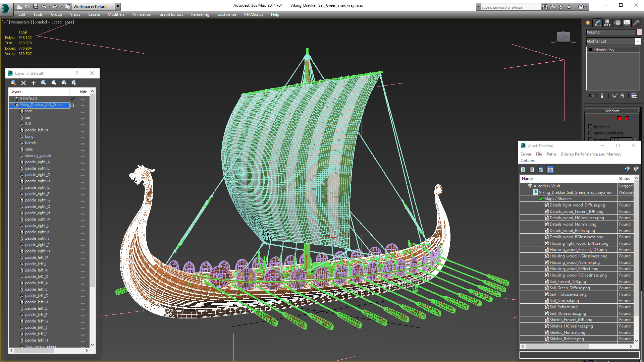Switch to the Motion command panel tab
The width and height of the screenshot is (644, 362).
(618, 23)
